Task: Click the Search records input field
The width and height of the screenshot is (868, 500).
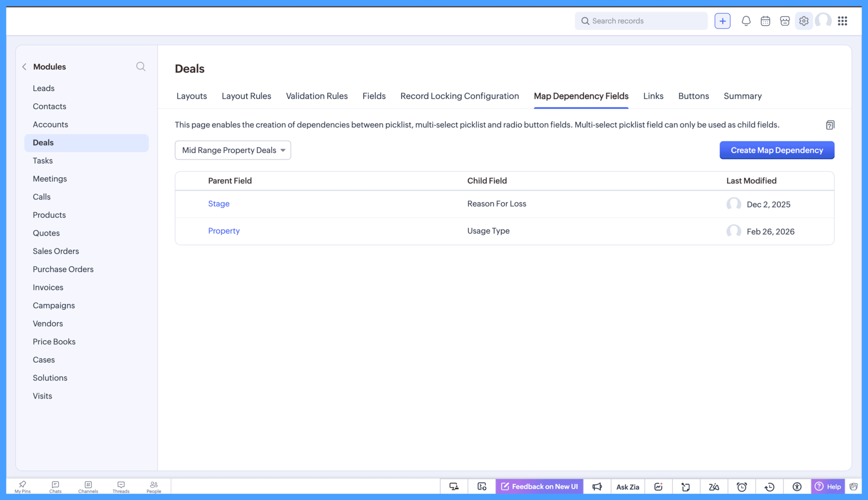Action: (645, 21)
